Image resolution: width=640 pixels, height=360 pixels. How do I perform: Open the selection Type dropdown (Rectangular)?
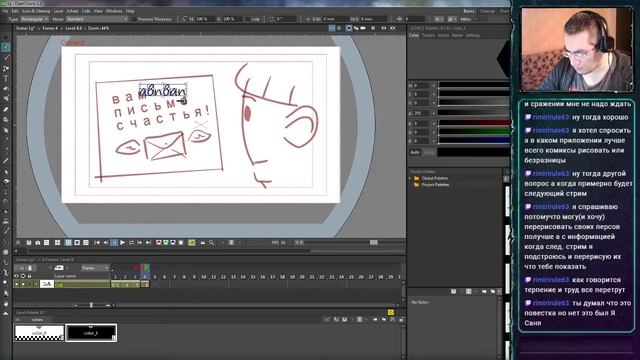(34, 19)
